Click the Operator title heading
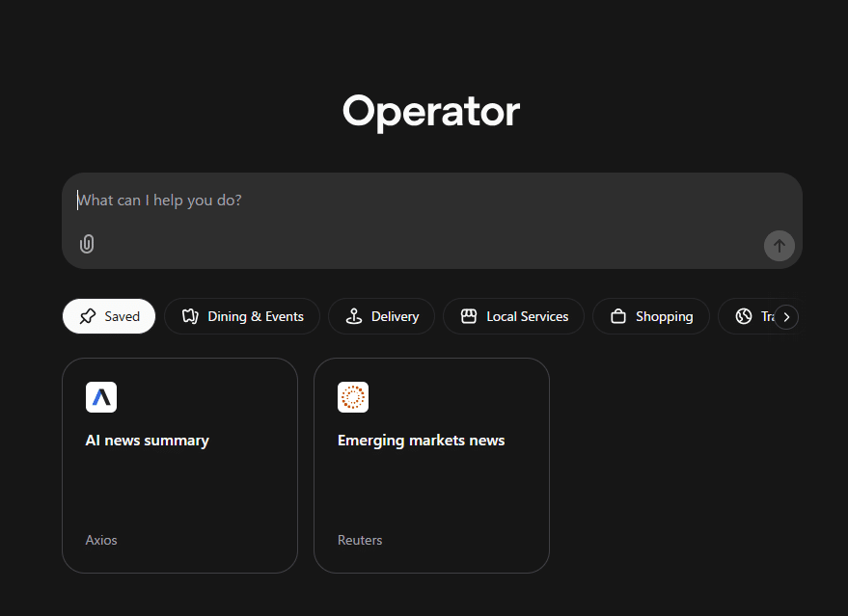This screenshot has height=616, width=848. coord(431,111)
